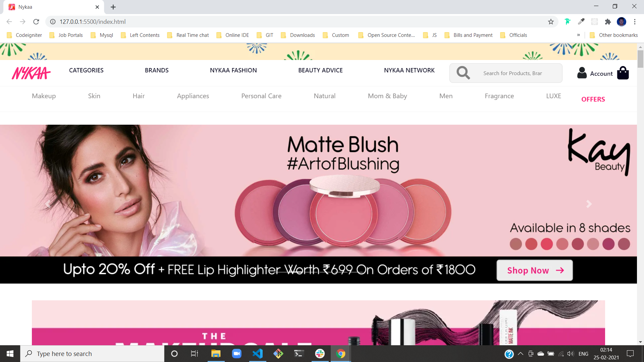
Task: Show more bookmarks with the chevron
Action: point(579,35)
